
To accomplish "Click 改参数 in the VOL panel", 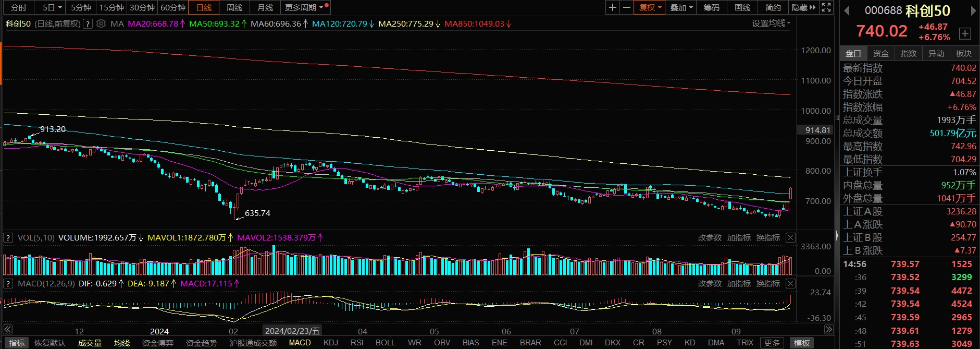I will (710, 238).
